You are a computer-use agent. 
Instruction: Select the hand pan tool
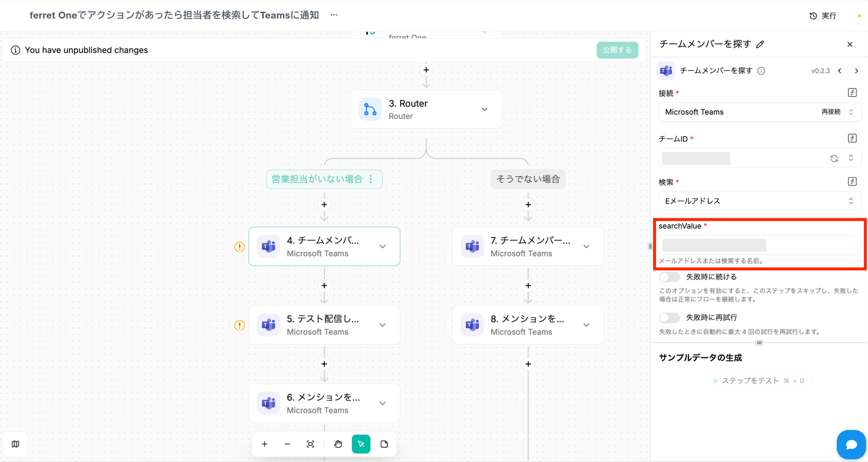(338, 444)
